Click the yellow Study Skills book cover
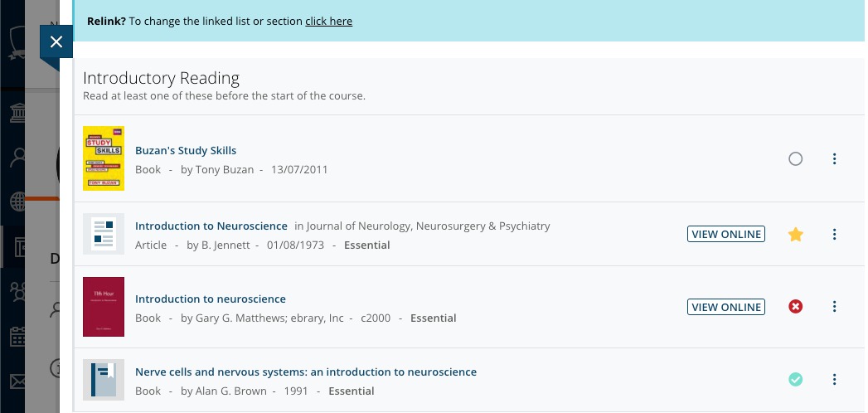This screenshot has height=413, width=868. [104, 158]
